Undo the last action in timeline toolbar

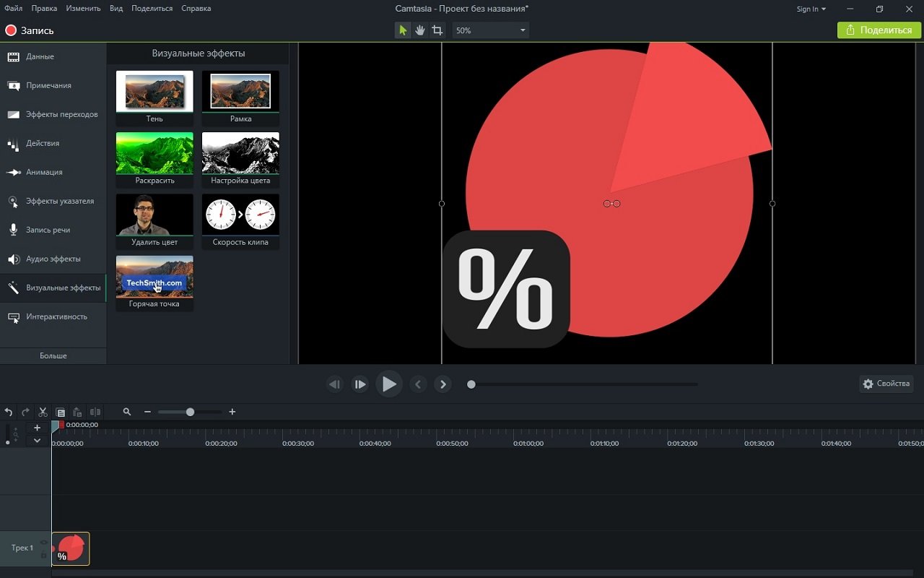click(x=9, y=412)
